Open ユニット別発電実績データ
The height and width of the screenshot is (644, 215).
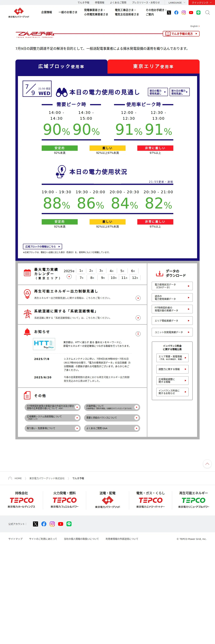172,332
